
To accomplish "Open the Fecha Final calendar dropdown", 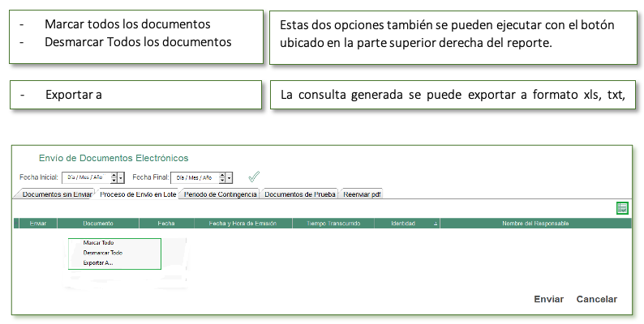I will (x=230, y=177).
